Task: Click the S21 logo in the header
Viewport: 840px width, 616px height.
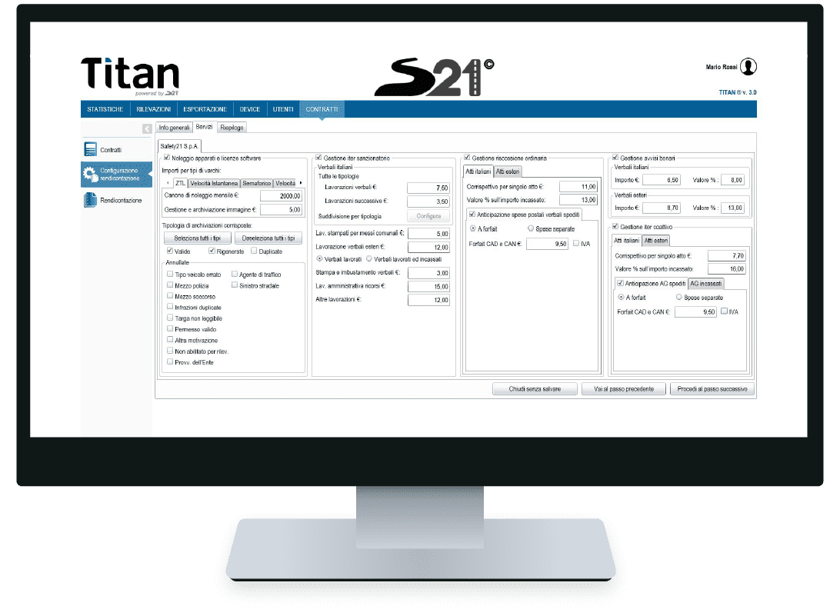Action: click(x=434, y=77)
